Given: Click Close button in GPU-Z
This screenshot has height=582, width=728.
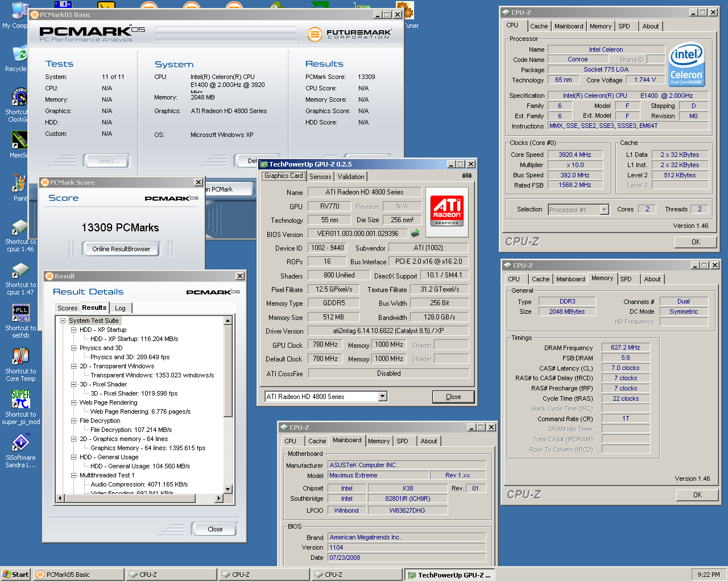Looking at the screenshot, I should pyautogui.click(x=453, y=397).
